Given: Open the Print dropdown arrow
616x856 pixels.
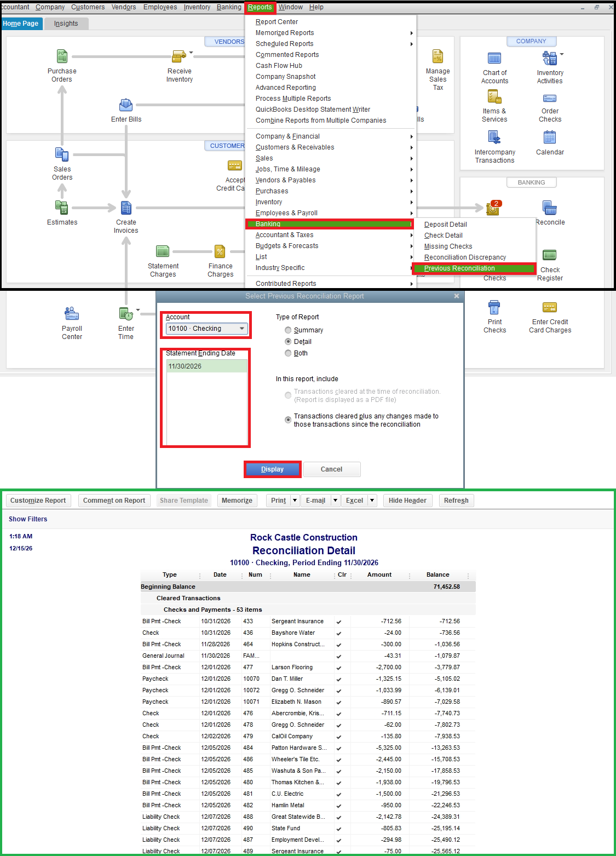Looking at the screenshot, I should tap(294, 500).
